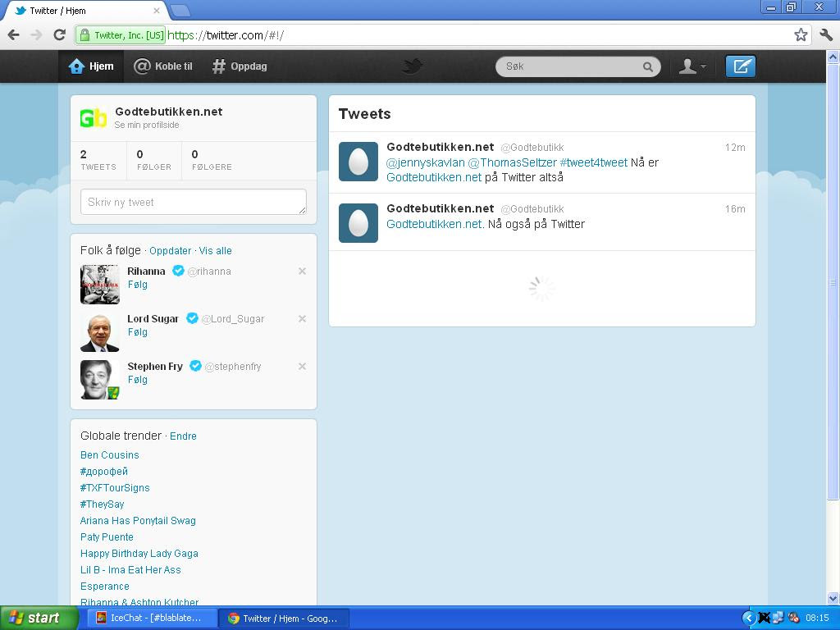Viewport: 840px width, 630px height.
Task: Open the Ben Cousins trend
Action: [x=110, y=454]
